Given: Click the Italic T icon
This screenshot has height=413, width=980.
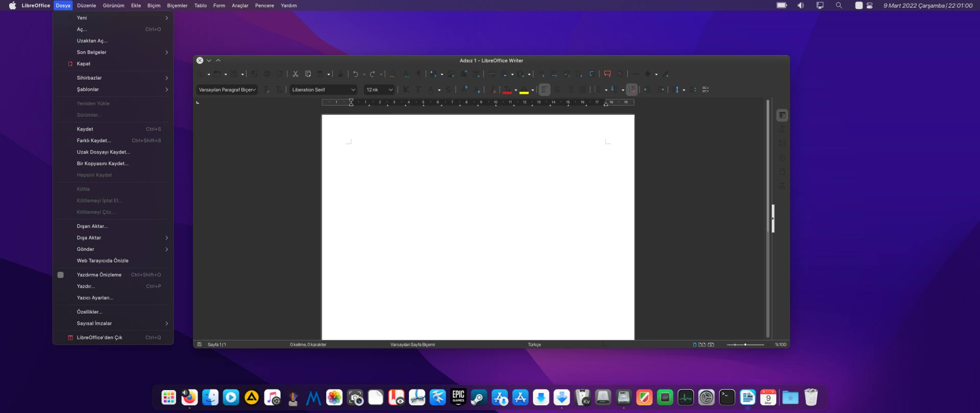Looking at the screenshot, I should (x=419, y=90).
